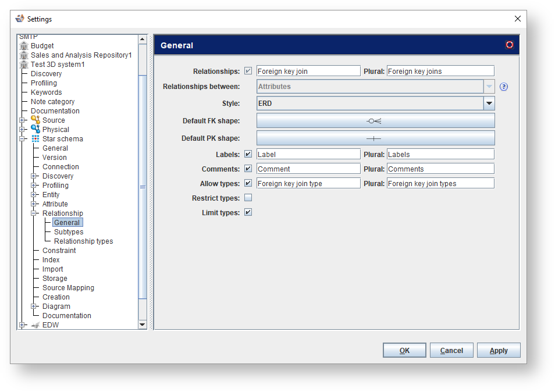Select the Import tree item
Viewport: 555px width, 392px height.
click(x=53, y=269)
